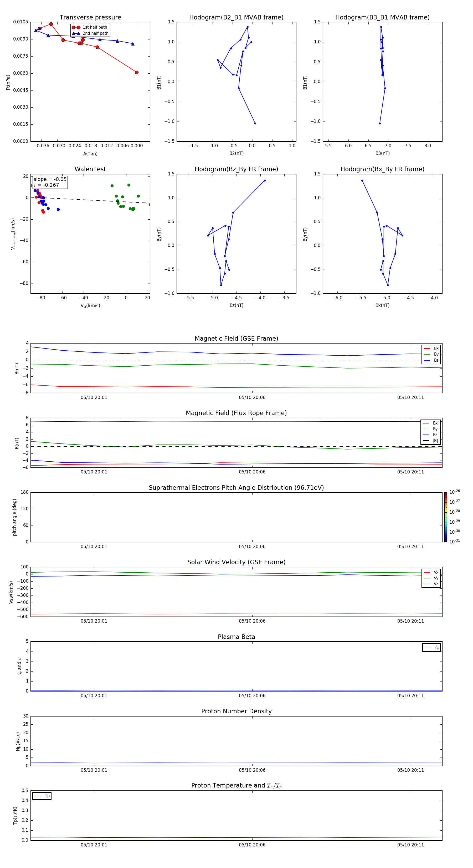
Task: Click the 'Pt(nPa)' y-axis label
Action: [x=8, y=82]
